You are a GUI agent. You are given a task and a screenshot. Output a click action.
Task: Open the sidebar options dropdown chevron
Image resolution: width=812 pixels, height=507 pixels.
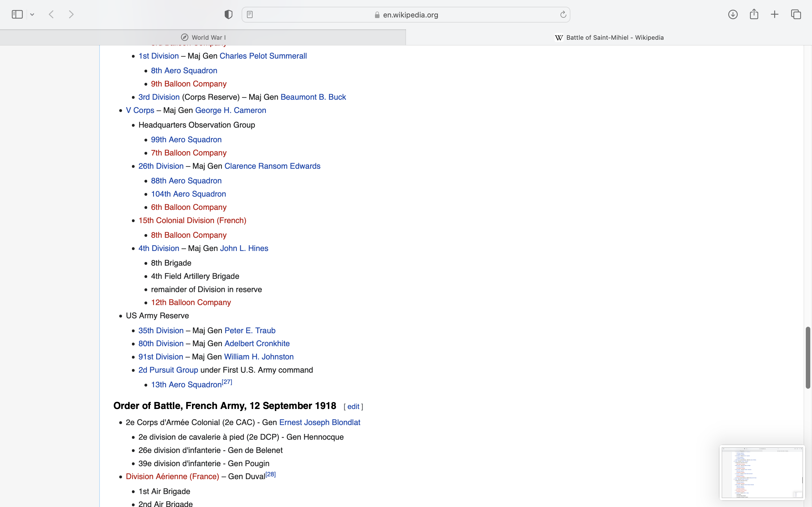coord(32,14)
